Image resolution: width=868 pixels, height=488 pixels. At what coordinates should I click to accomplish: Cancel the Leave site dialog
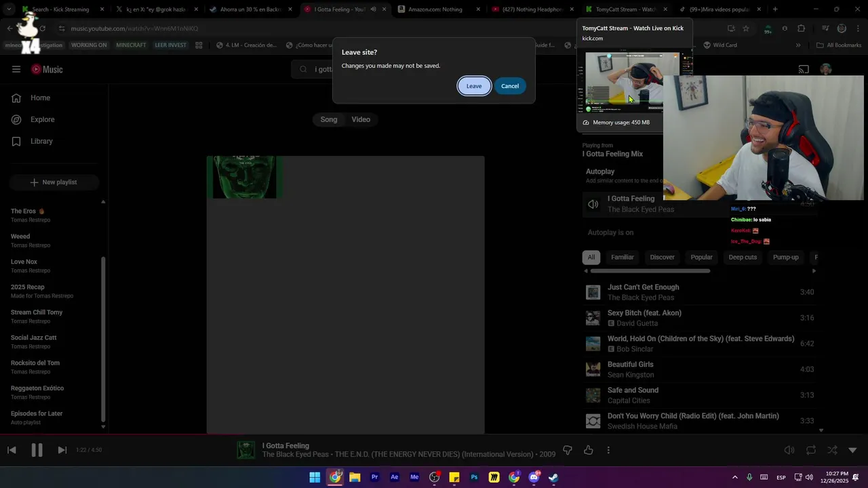tap(510, 86)
